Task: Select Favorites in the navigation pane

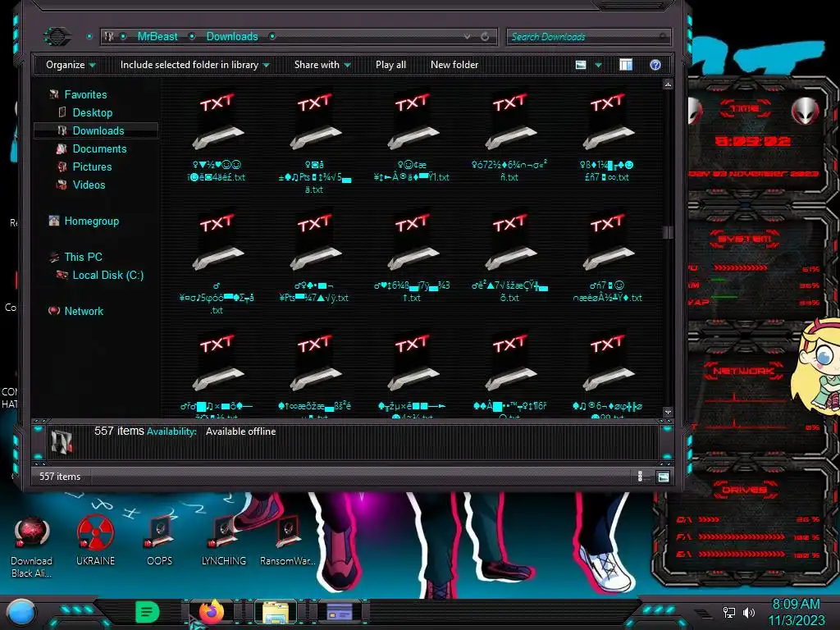Action: click(85, 95)
